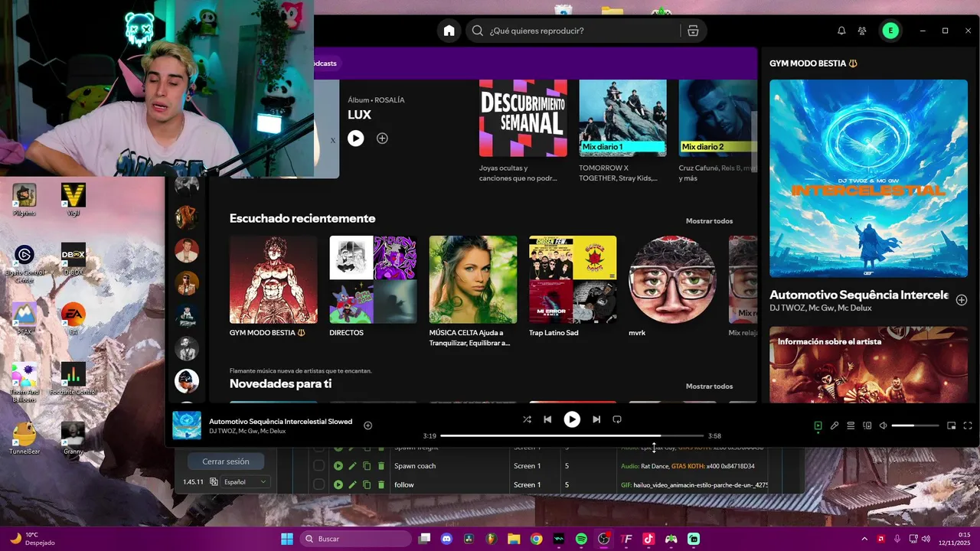The image size is (980, 551).
Task: Play the LUX album by ROSALÍA
Action: point(355,139)
